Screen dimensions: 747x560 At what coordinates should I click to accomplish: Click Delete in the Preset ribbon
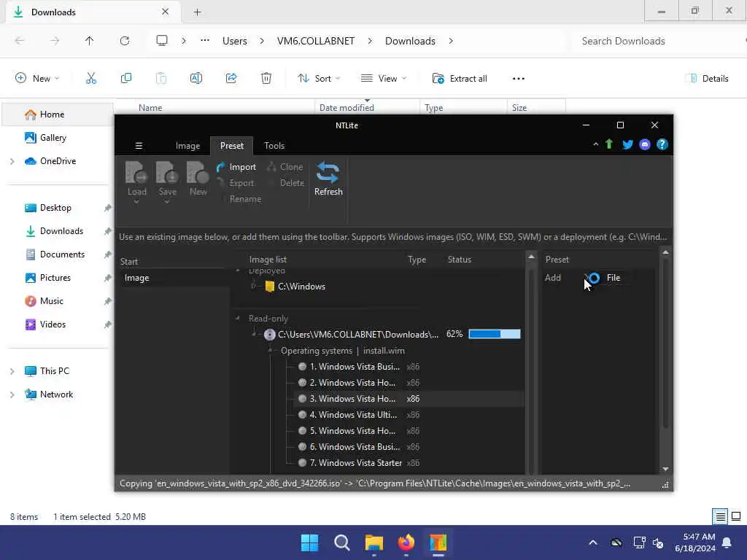tap(292, 183)
